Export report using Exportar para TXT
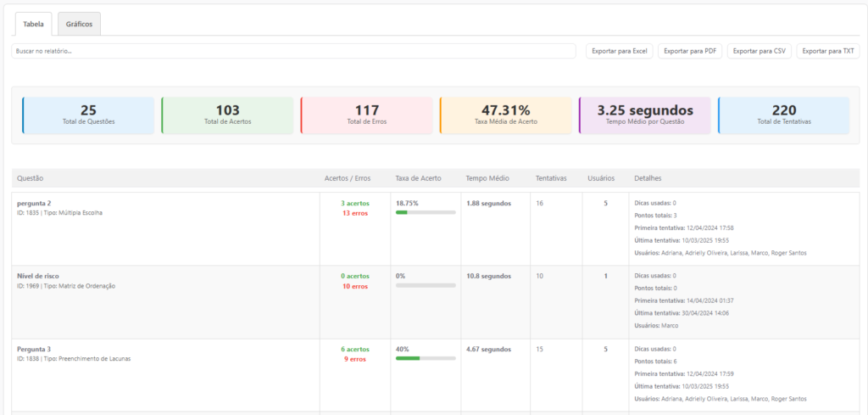This screenshot has height=415, width=868. (x=827, y=51)
